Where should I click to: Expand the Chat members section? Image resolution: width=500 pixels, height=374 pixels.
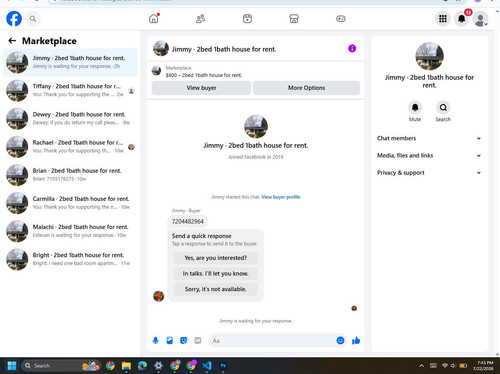point(429,138)
